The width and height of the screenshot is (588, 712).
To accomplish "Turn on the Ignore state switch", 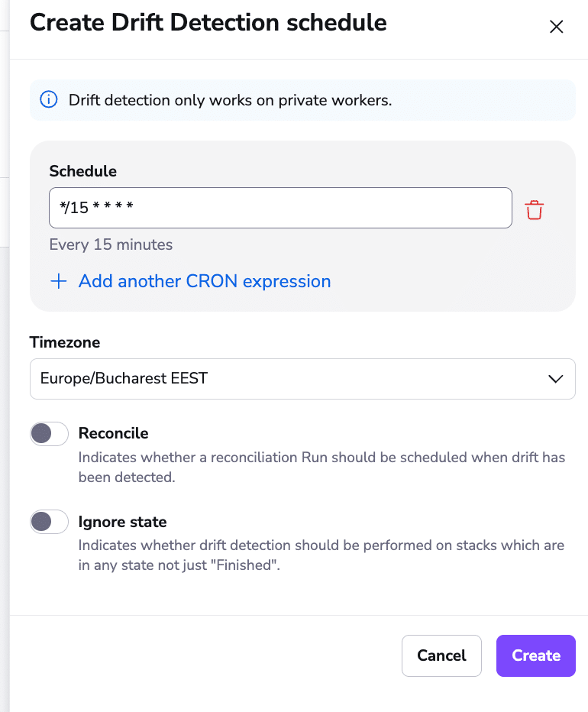I will point(49,522).
